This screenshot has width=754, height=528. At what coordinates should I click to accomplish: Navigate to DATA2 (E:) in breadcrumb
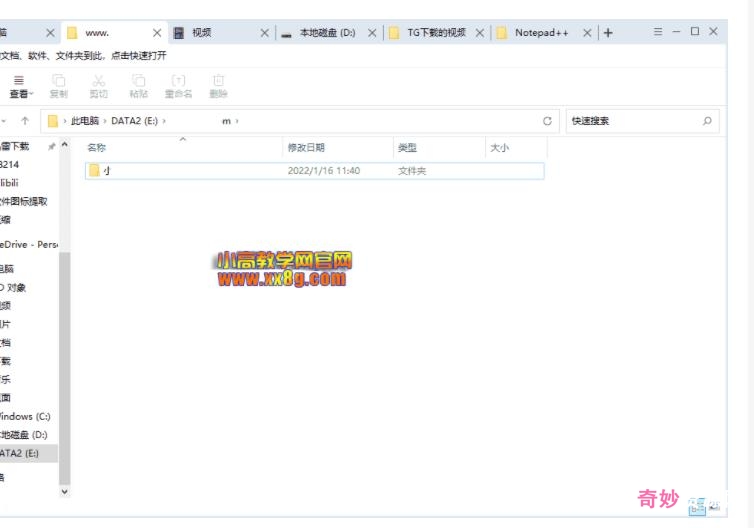(x=134, y=121)
